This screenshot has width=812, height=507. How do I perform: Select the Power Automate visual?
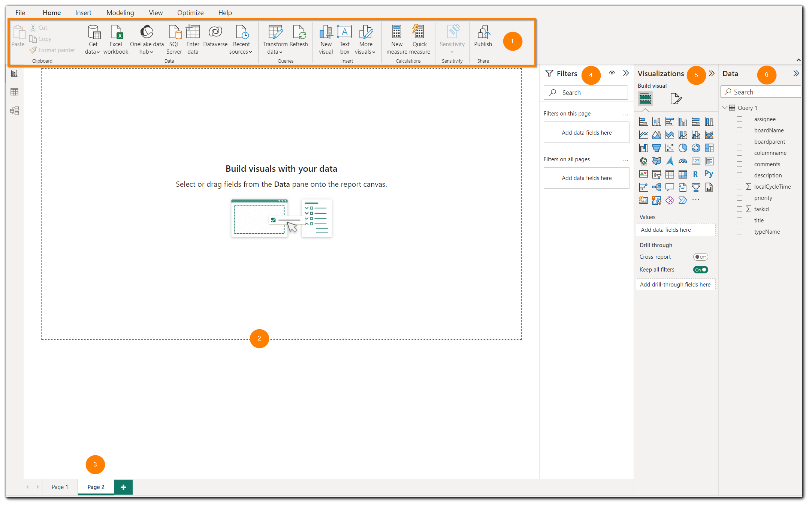[x=683, y=200]
